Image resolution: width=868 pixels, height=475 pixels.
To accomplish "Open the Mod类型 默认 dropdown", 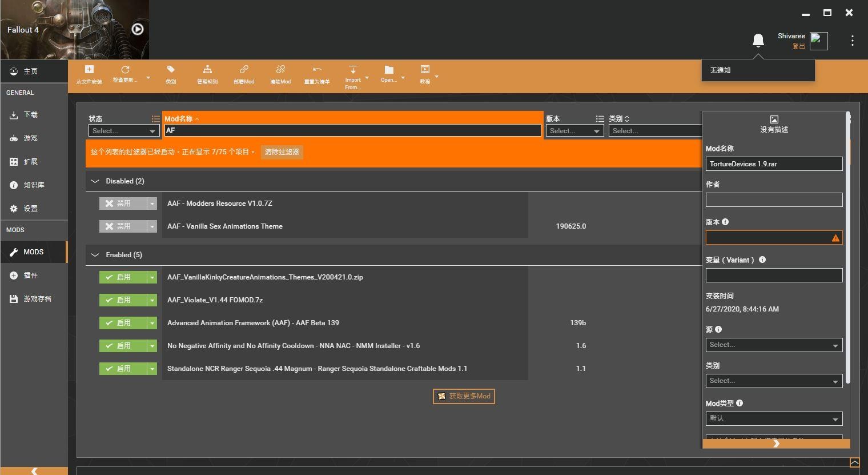I will tap(774, 418).
